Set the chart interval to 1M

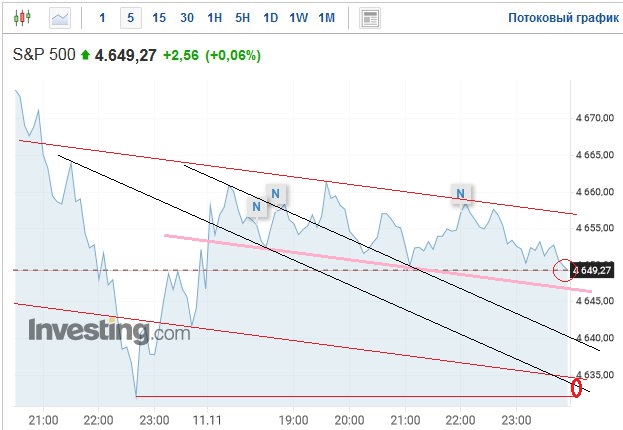click(326, 18)
